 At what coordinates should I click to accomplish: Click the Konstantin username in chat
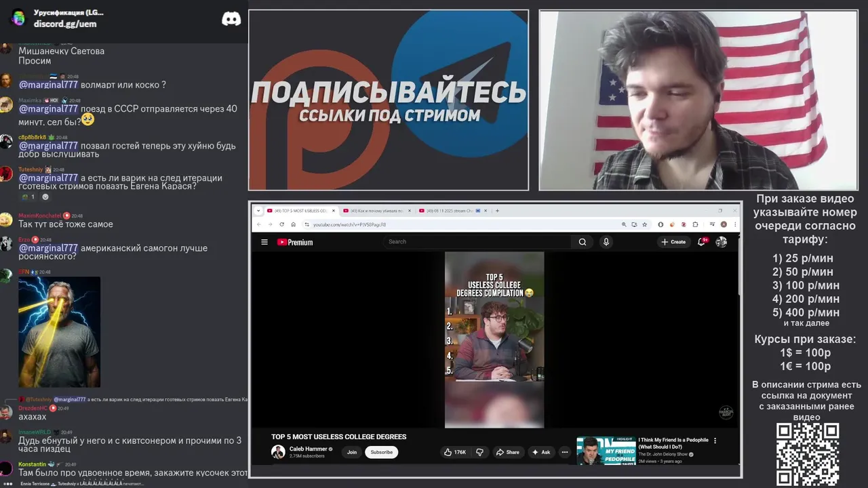pos(32,464)
